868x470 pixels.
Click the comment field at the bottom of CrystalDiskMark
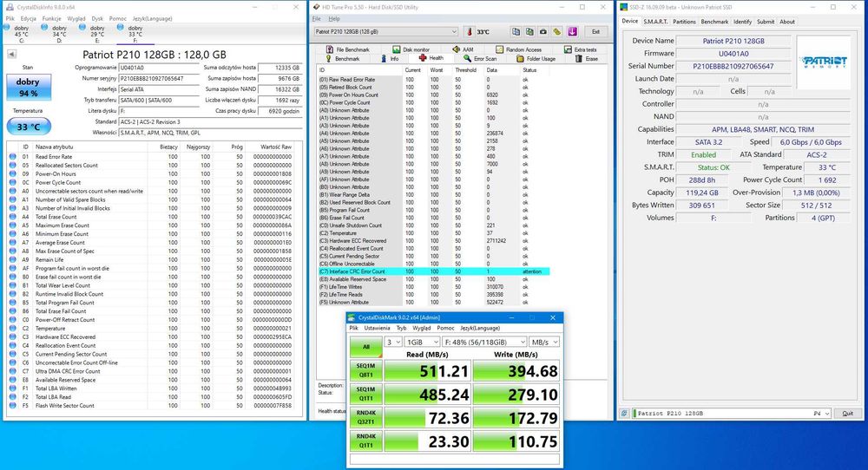[x=455, y=459]
